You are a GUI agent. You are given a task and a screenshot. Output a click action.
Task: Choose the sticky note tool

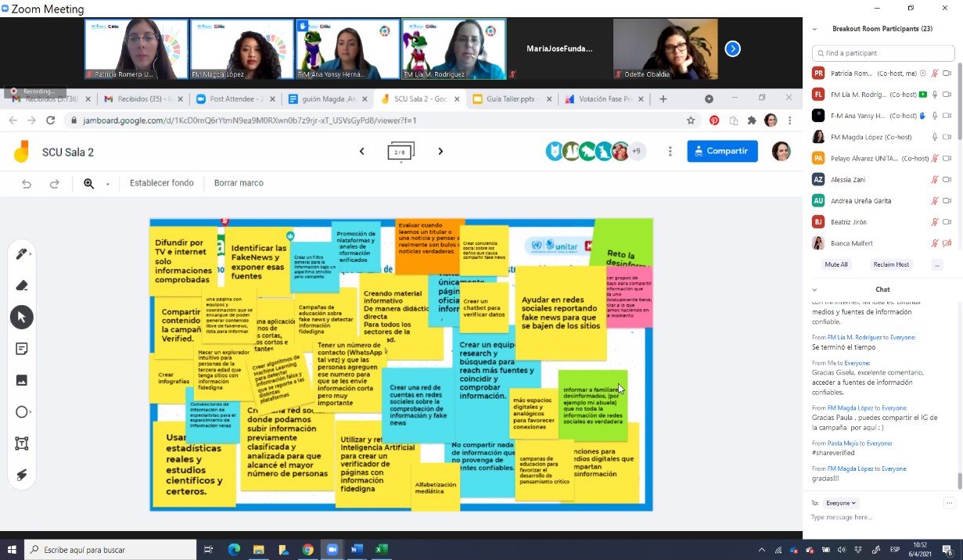pos(22,349)
